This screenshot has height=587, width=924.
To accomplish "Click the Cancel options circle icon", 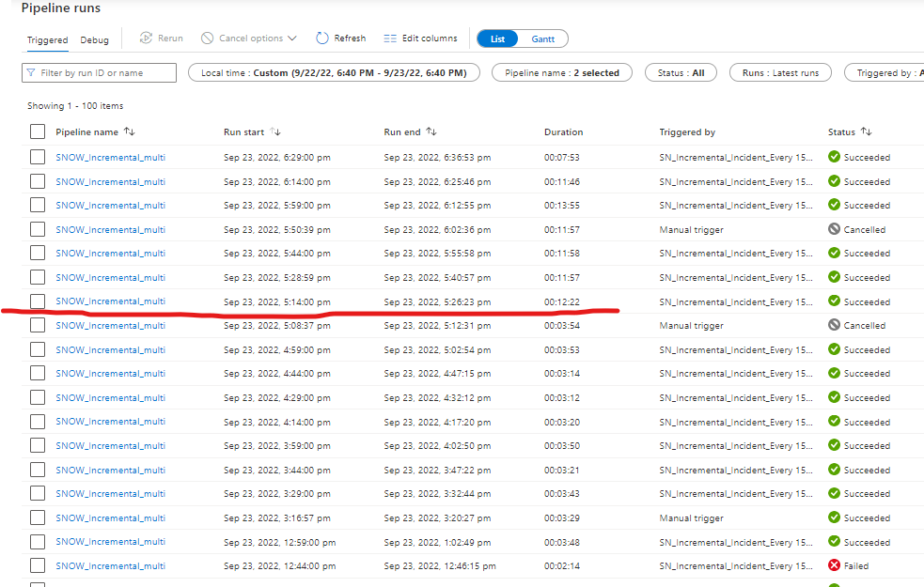I will point(207,39).
